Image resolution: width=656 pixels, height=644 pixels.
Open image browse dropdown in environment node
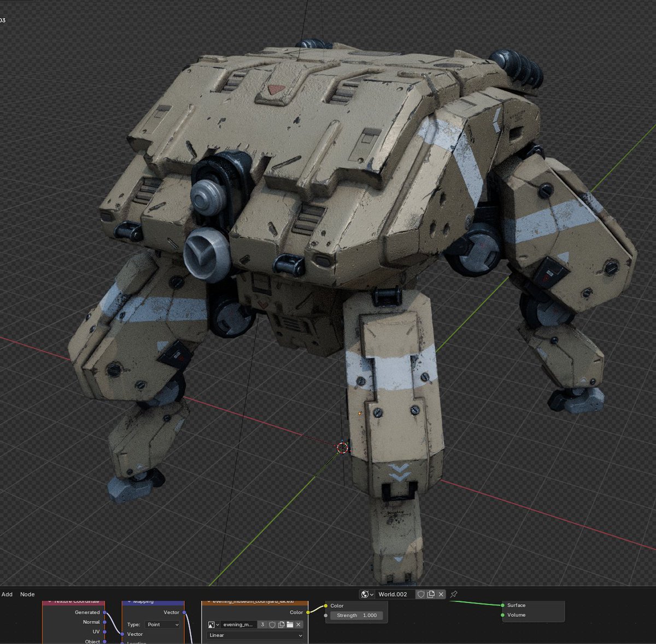(x=213, y=624)
